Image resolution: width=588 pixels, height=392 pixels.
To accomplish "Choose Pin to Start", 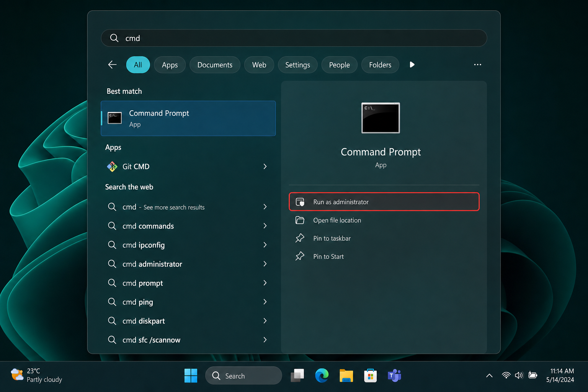I will pyautogui.click(x=384, y=256).
